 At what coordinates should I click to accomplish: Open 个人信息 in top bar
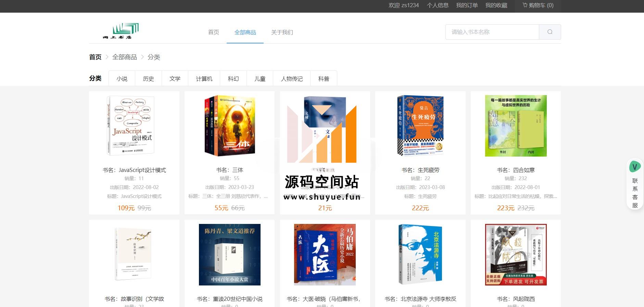coord(438,5)
